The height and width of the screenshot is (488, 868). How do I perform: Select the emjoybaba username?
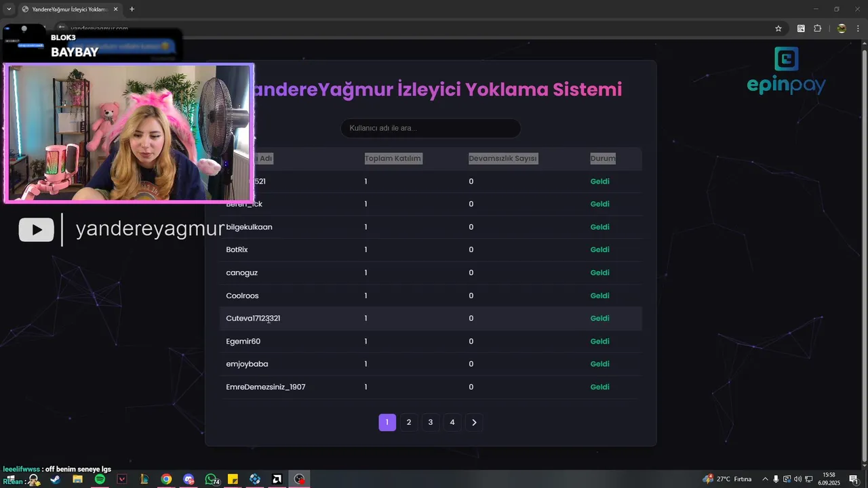coord(247,364)
